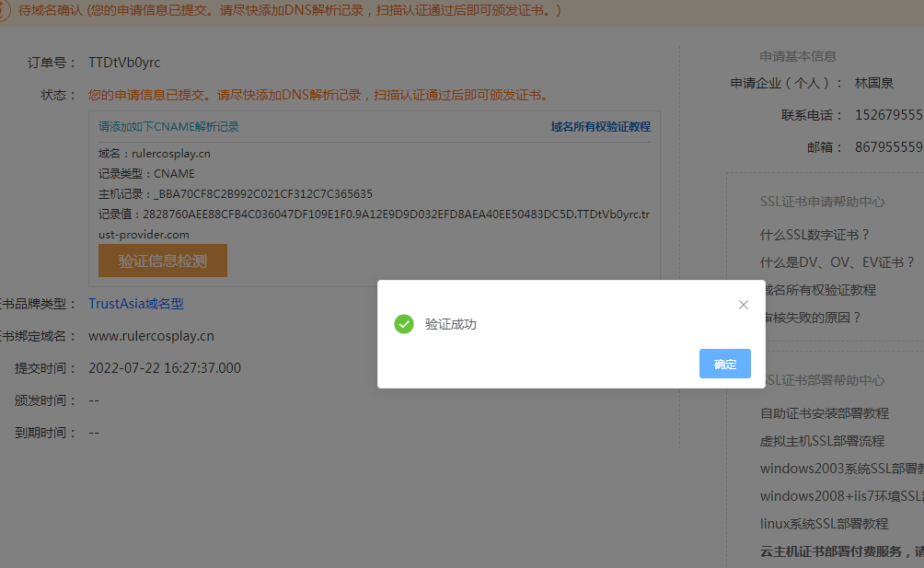The height and width of the screenshot is (568, 924).
Task: Click the green success checkmark icon
Action: 404,324
